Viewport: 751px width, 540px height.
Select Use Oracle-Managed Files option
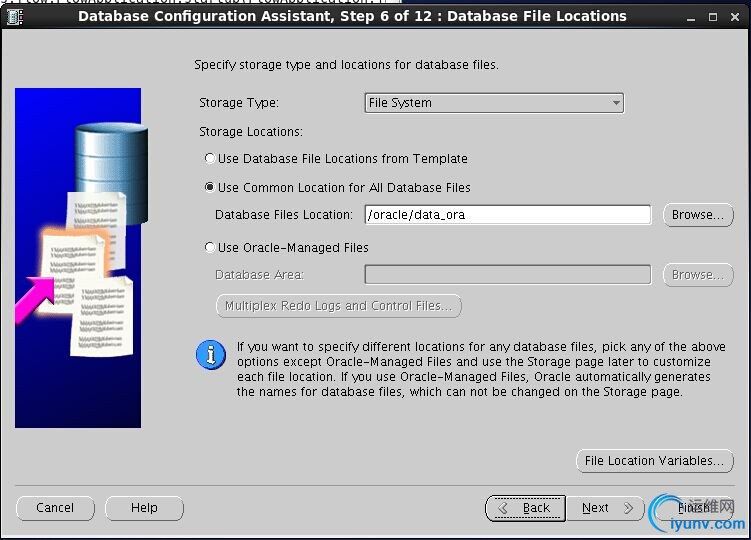tap(209, 247)
